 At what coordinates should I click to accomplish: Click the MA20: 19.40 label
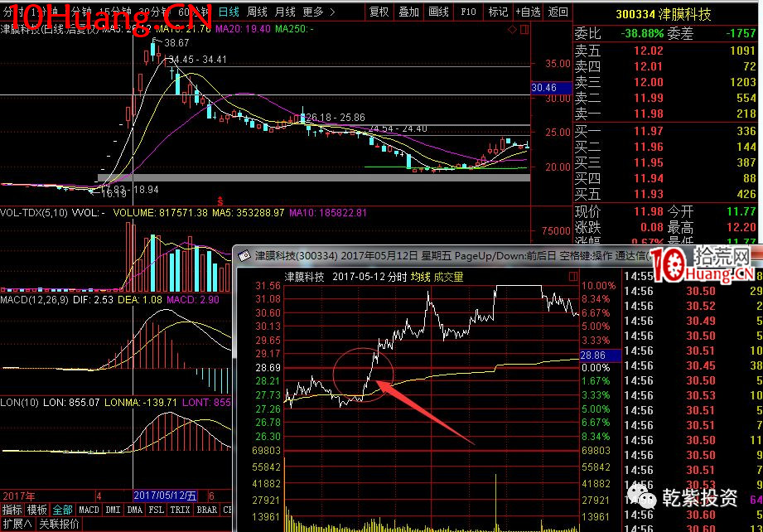point(243,29)
